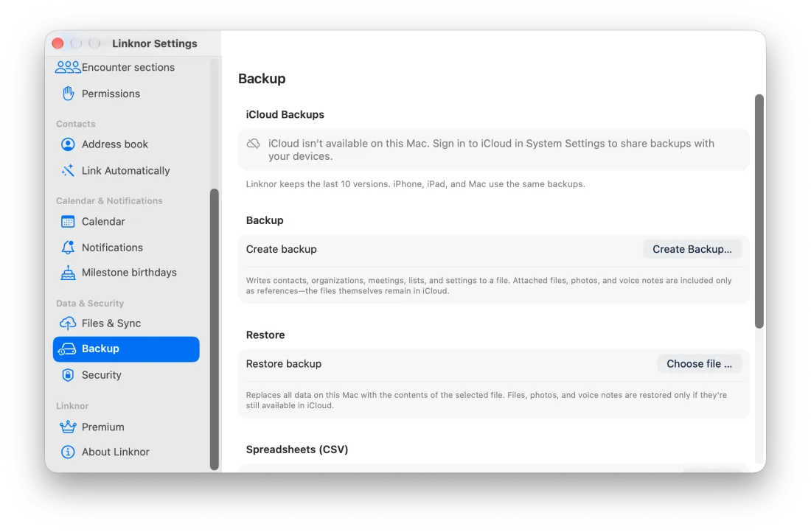Select the highlighted Backup sidebar item
This screenshot has width=811, height=532.
(126, 349)
